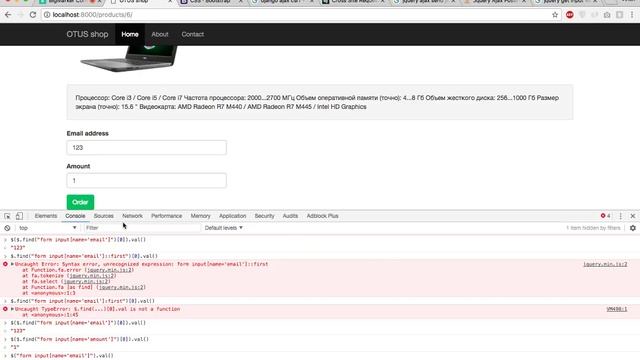Open console settings gear icon
This screenshot has width=640, height=360.
tap(633, 228)
